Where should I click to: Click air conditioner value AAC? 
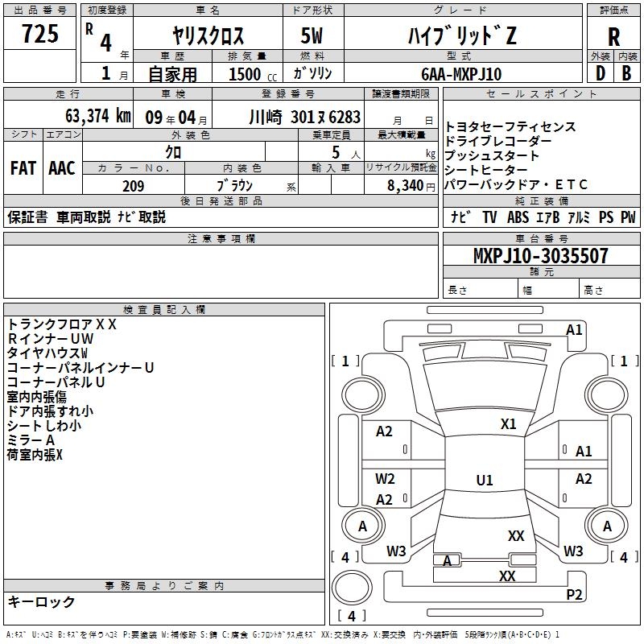point(62,168)
